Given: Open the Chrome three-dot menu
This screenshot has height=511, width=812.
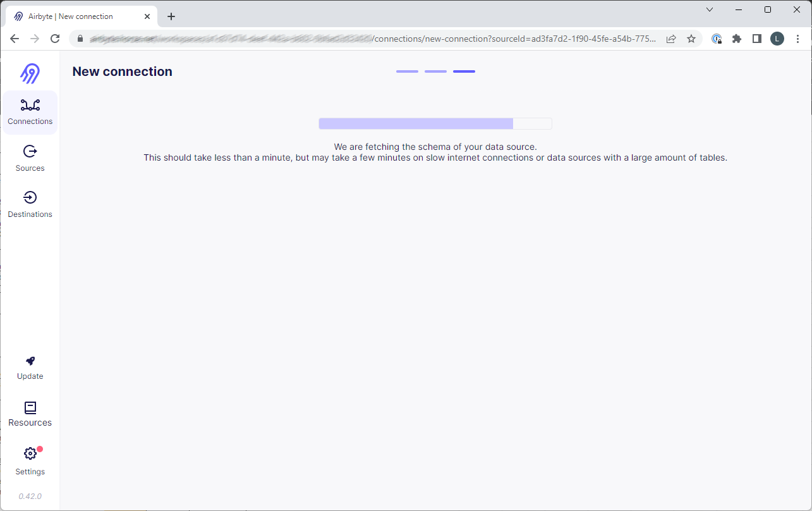Looking at the screenshot, I should click(797, 39).
